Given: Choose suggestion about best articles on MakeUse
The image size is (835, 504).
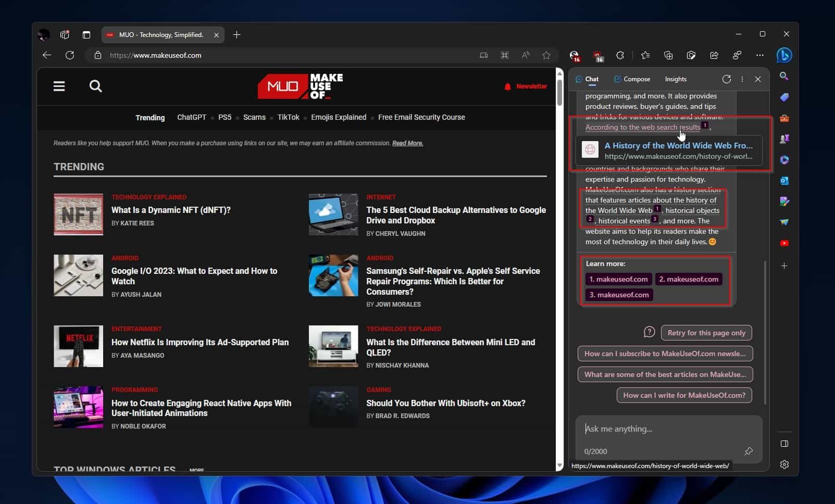Looking at the screenshot, I should [x=665, y=374].
